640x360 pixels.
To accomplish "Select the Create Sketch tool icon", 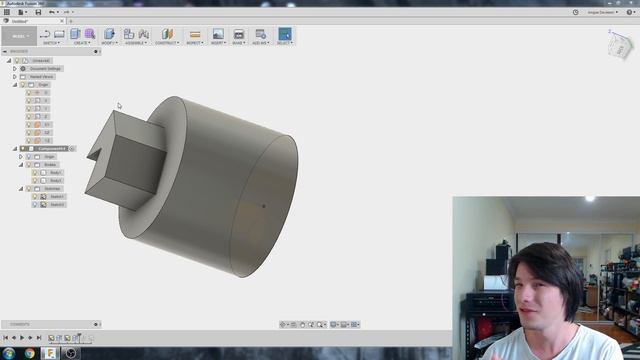I will (x=45, y=34).
